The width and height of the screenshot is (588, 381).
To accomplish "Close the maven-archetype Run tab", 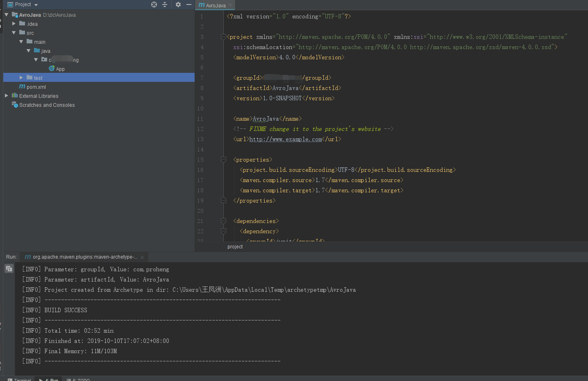I will pyautogui.click(x=142, y=257).
